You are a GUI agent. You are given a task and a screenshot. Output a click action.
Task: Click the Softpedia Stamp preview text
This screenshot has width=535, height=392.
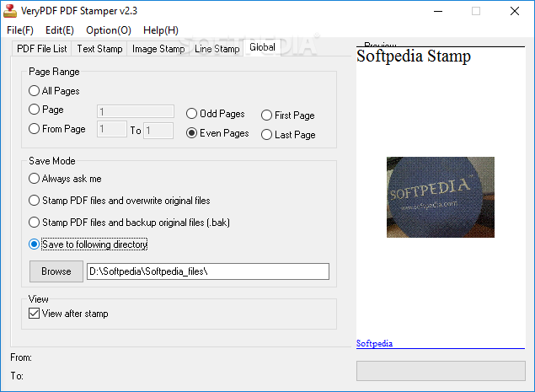coord(414,56)
